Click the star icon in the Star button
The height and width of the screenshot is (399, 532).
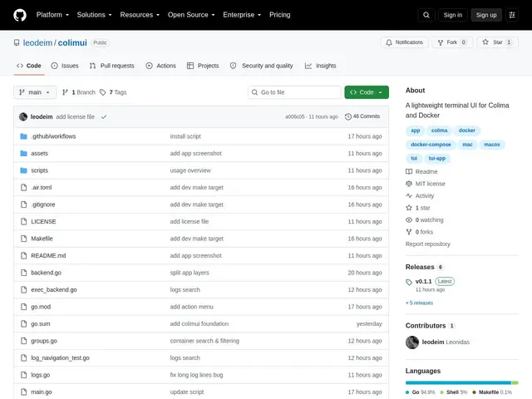(x=485, y=42)
